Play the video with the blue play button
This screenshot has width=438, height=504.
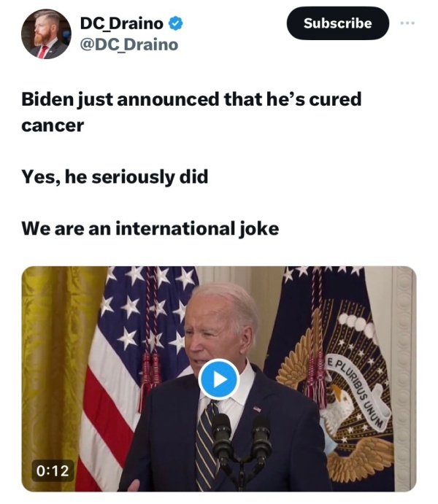pyautogui.click(x=219, y=379)
